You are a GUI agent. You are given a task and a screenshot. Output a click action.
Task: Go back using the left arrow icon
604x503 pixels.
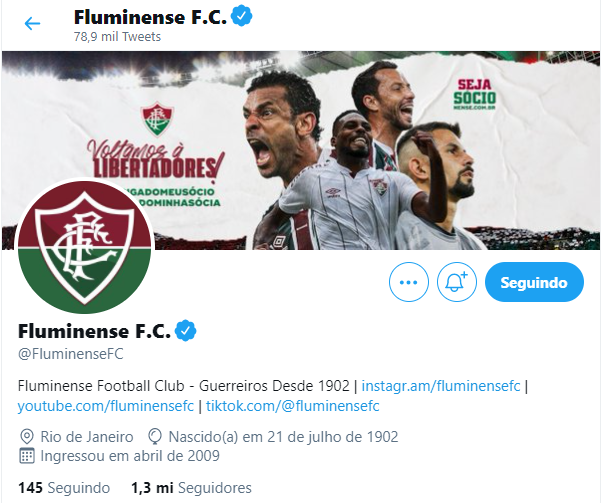coord(32,24)
